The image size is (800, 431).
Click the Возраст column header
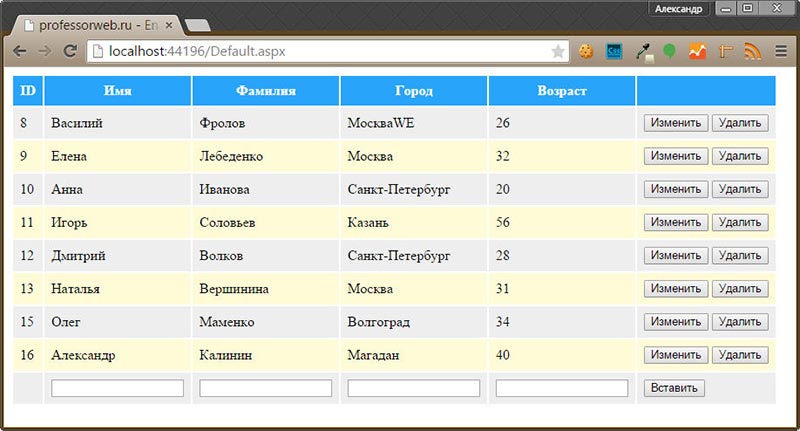click(562, 91)
